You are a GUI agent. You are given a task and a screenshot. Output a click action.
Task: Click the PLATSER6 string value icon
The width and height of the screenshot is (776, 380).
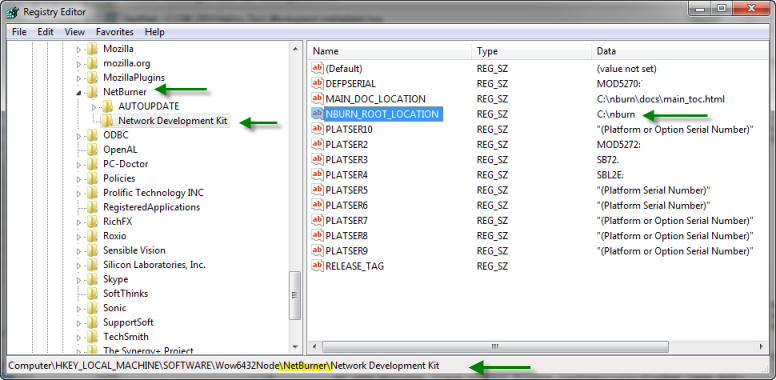click(317, 205)
